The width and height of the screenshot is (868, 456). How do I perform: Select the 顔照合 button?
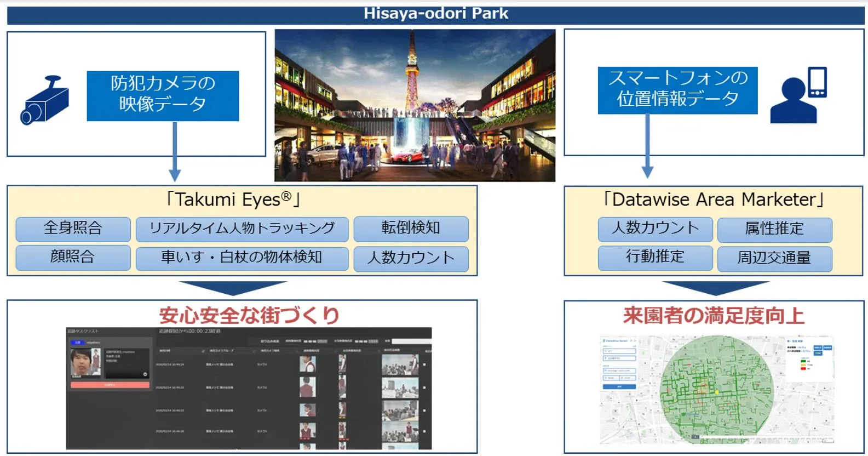pyautogui.click(x=73, y=257)
